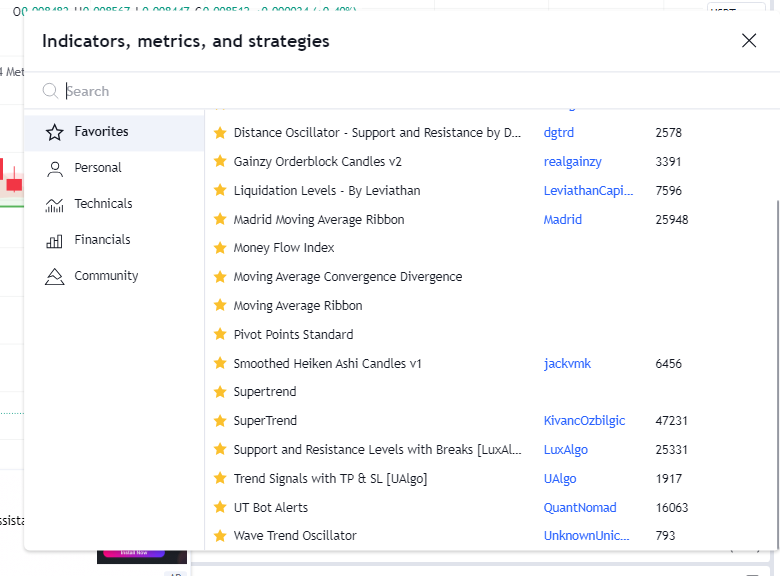Unstar Support and Resistance Levels with Breaks
The height and width of the screenshot is (576, 780).
(x=220, y=449)
